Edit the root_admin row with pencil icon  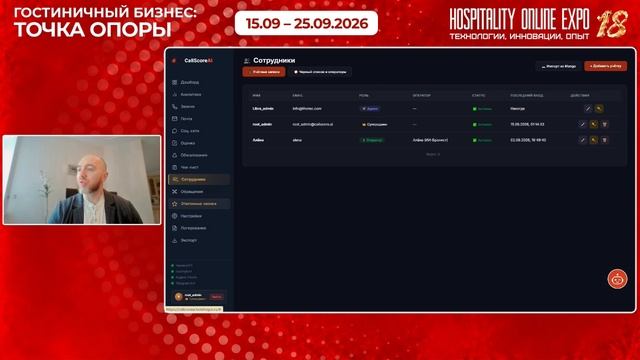click(x=583, y=124)
